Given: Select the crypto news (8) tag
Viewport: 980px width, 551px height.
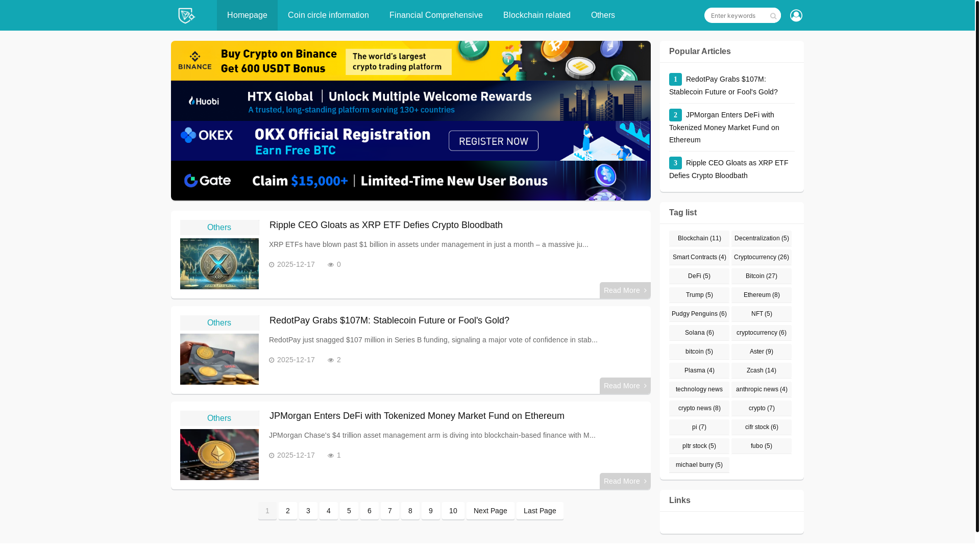Looking at the screenshot, I should [699, 408].
